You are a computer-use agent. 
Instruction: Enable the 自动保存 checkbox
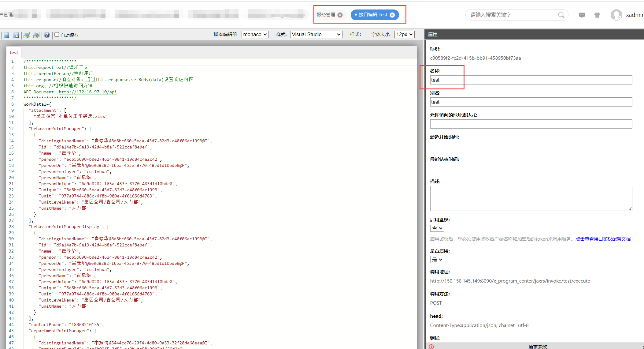tap(57, 35)
